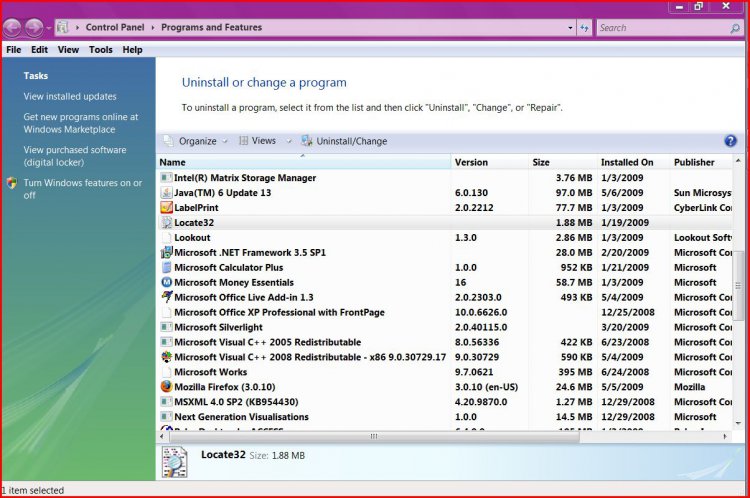Click the vertical scrollbar up arrow

[738, 161]
